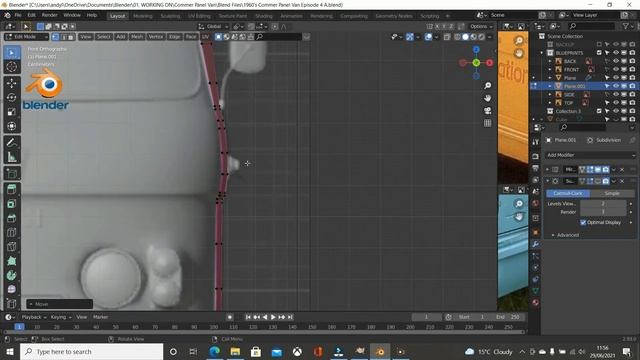This screenshot has width=640, height=360.
Task: Open the Render properties tab icon
Action: coord(536,157)
